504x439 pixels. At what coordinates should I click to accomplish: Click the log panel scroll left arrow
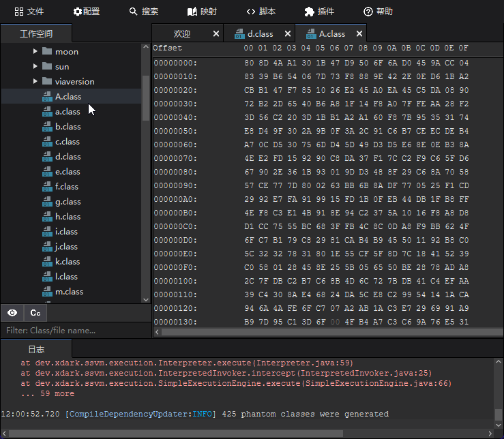pos(4,434)
